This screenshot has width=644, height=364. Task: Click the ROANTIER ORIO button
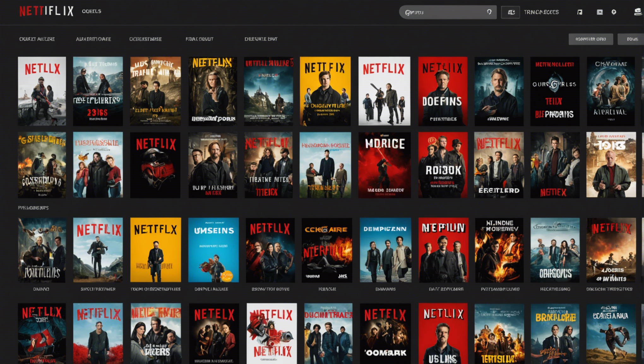[591, 39]
